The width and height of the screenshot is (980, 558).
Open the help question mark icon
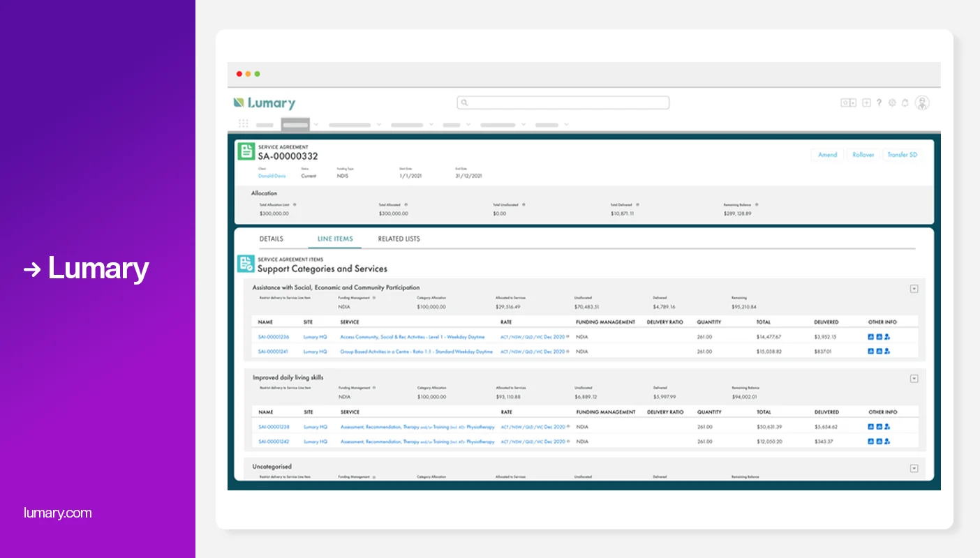click(x=879, y=103)
